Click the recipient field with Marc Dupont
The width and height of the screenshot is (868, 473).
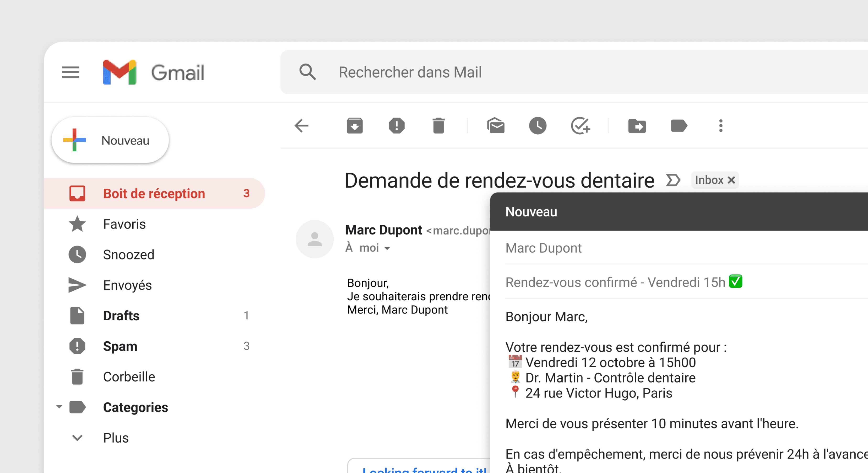coord(687,248)
